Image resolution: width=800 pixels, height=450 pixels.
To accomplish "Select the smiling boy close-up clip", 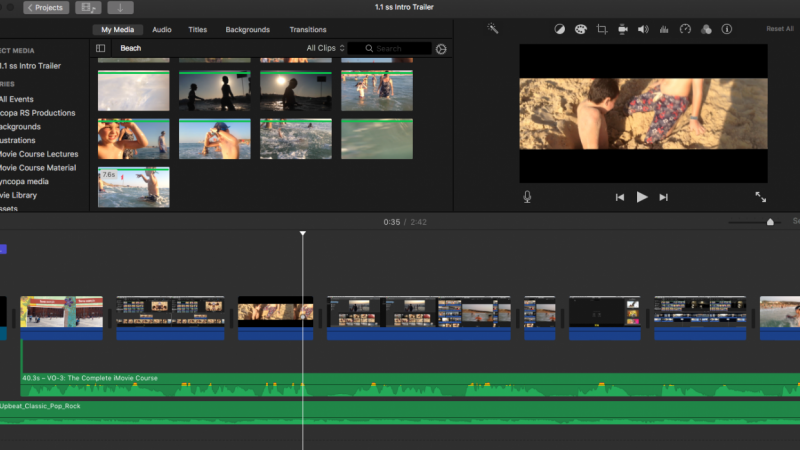I will point(134,139).
